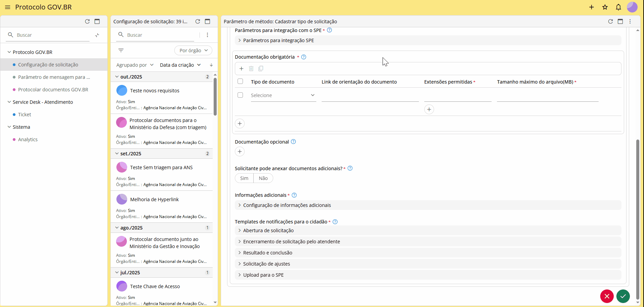Expand Upload para o SPE template
This screenshot has width=644, height=307.
coord(428,275)
